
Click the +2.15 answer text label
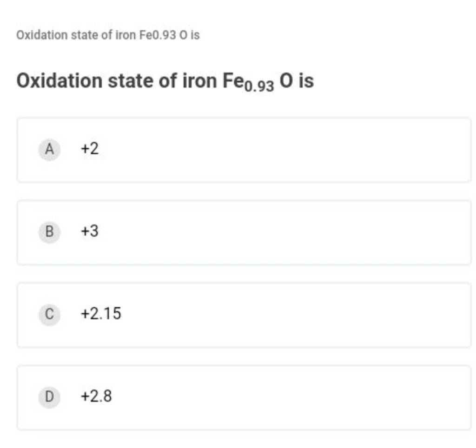click(101, 314)
